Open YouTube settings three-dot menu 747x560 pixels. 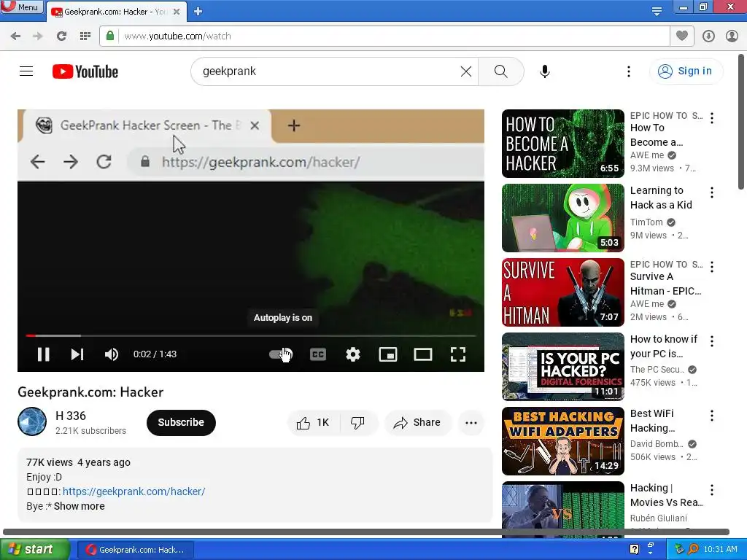pyautogui.click(x=628, y=71)
